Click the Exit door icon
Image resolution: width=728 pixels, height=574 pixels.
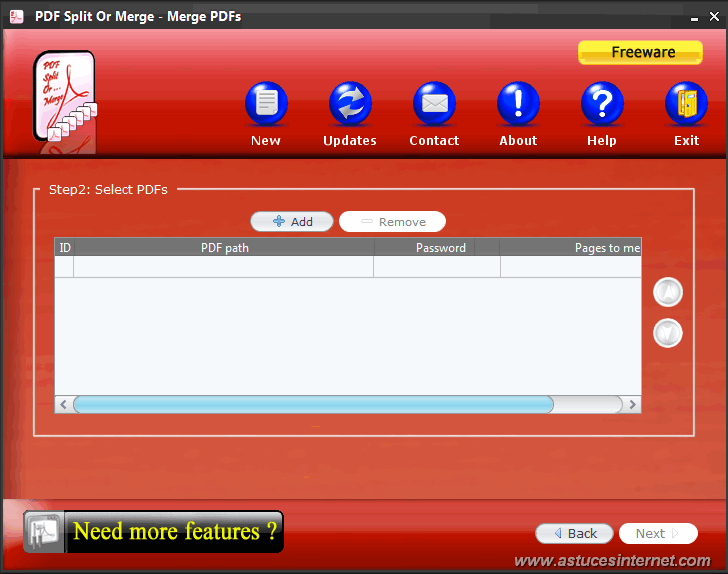(686, 103)
